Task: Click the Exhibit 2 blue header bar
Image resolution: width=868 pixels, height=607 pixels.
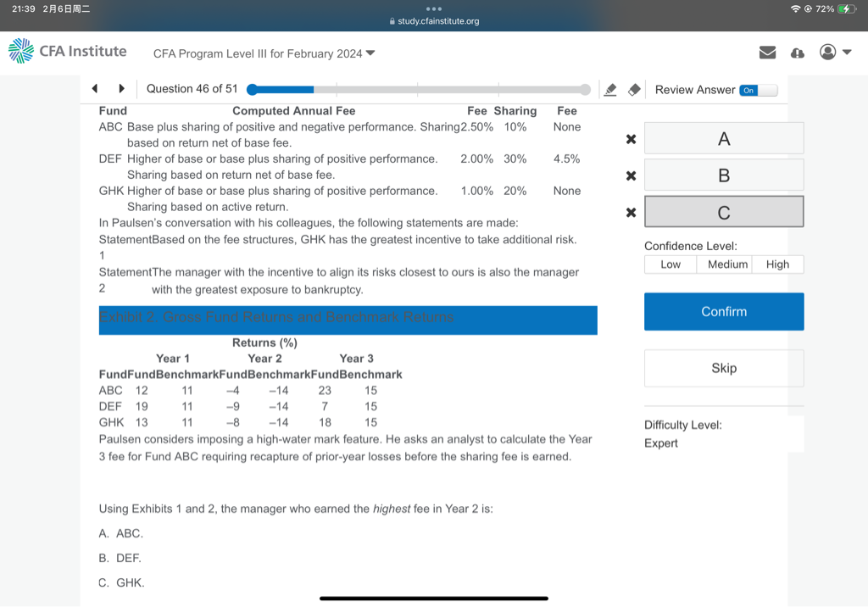Action: point(348,320)
